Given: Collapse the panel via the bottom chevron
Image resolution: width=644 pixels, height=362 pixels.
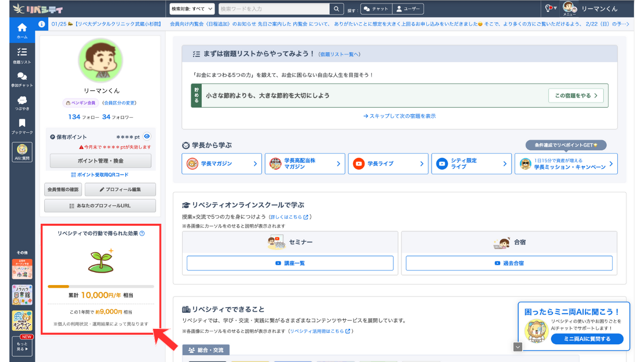Looking at the screenshot, I should point(518,346).
